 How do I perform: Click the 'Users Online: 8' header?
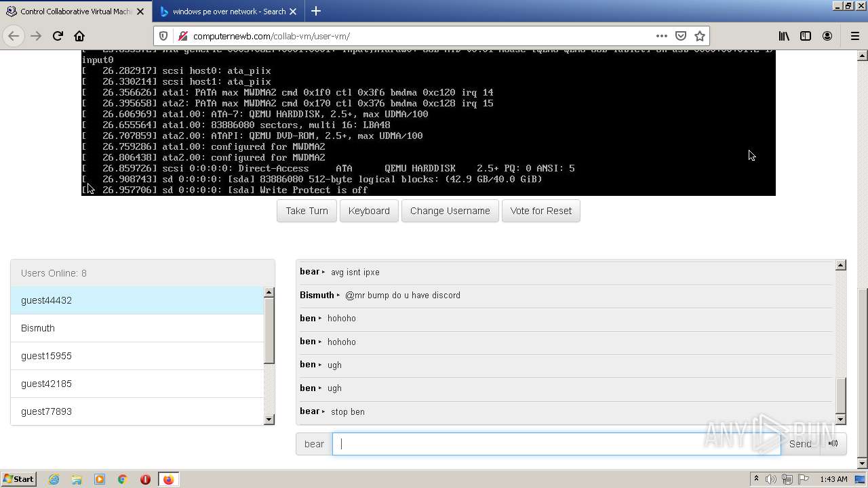pos(142,273)
